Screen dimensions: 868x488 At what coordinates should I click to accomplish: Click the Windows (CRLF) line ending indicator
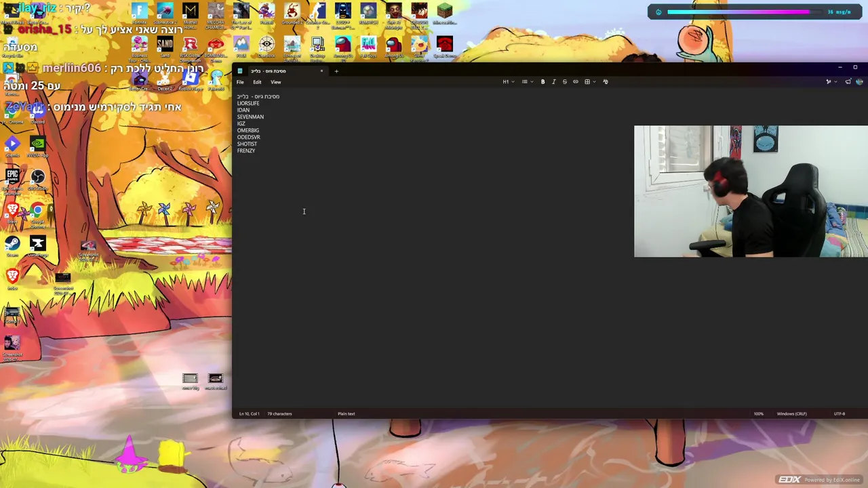[x=791, y=413]
